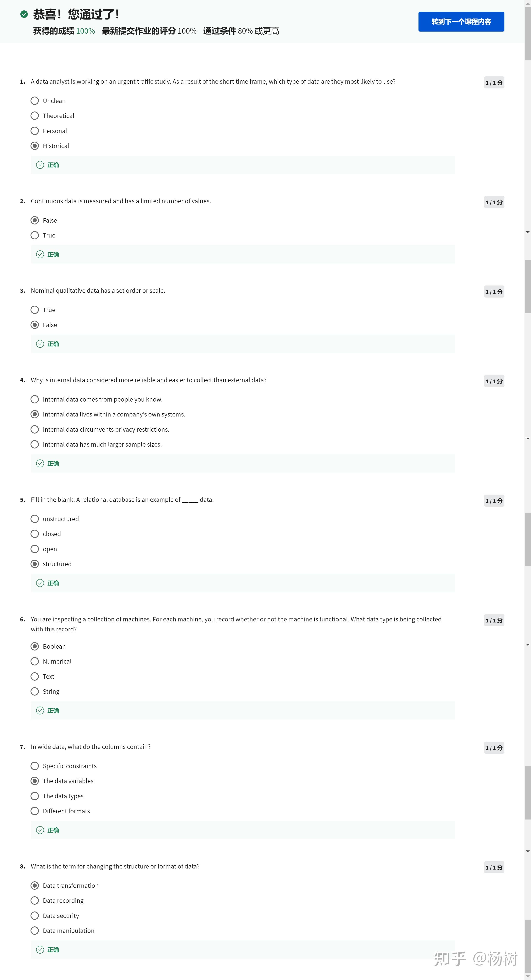Click the 正确 check icon under question 6
The height and width of the screenshot is (980, 531).
point(40,711)
